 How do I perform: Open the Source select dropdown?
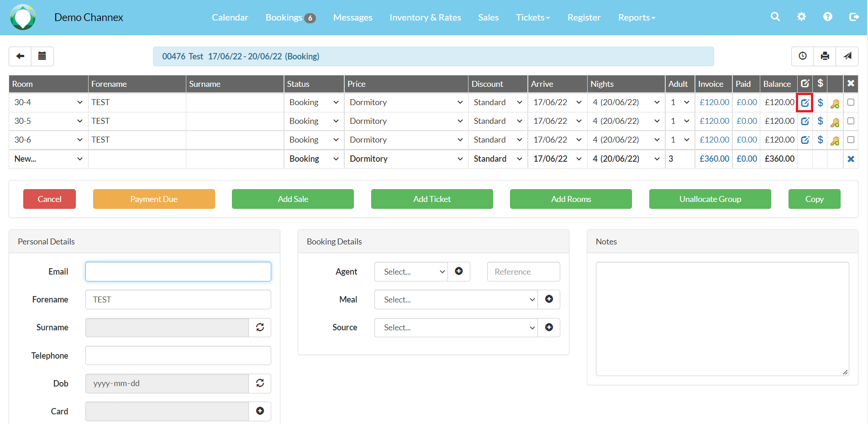(x=456, y=327)
